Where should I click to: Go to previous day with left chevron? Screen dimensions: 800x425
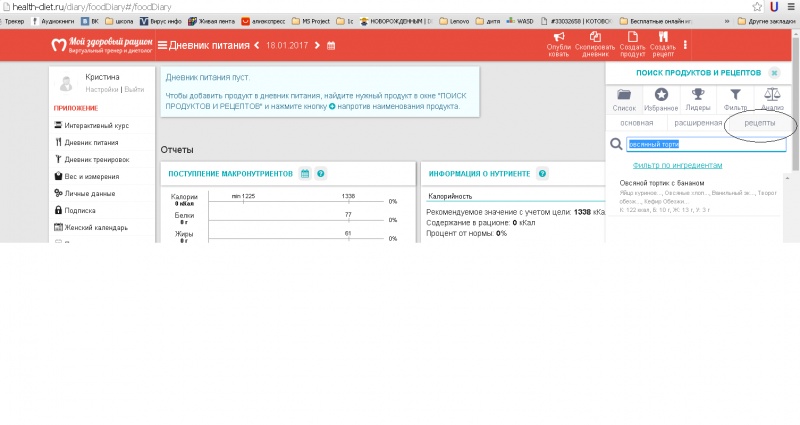pos(257,45)
